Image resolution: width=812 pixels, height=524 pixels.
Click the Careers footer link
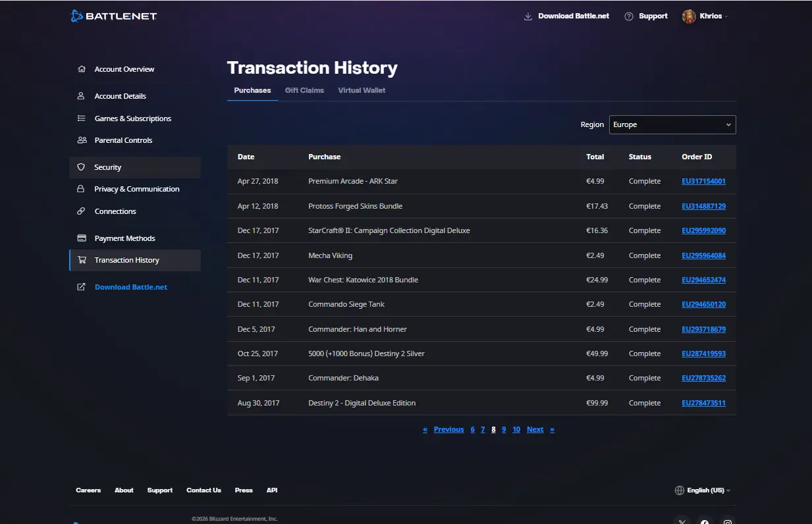88,490
